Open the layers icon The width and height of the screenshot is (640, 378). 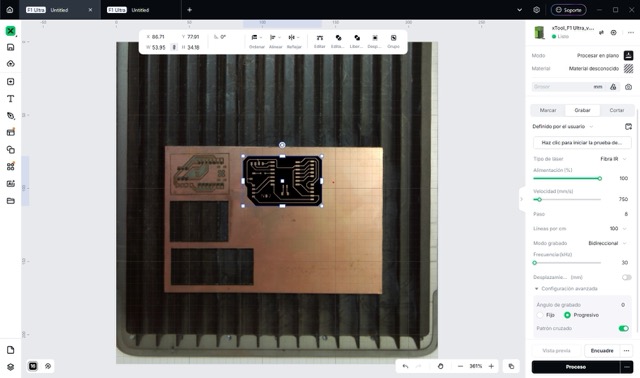click(x=11, y=367)
